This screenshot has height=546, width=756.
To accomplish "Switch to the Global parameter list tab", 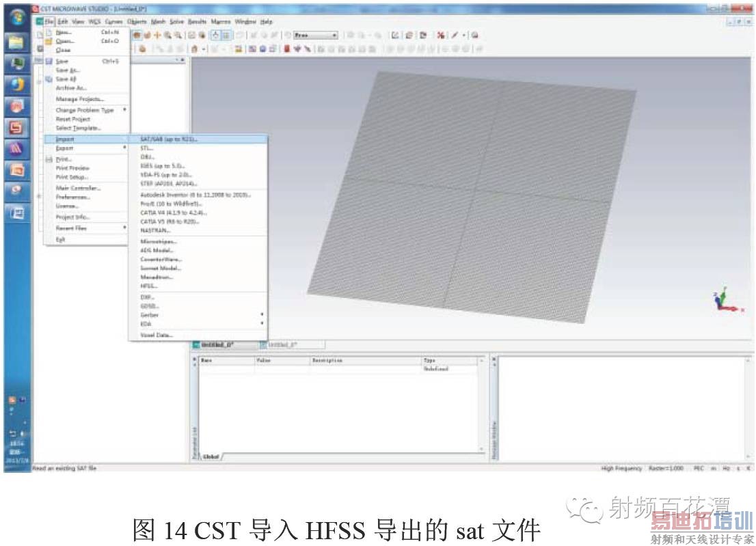I will [211, 456].
